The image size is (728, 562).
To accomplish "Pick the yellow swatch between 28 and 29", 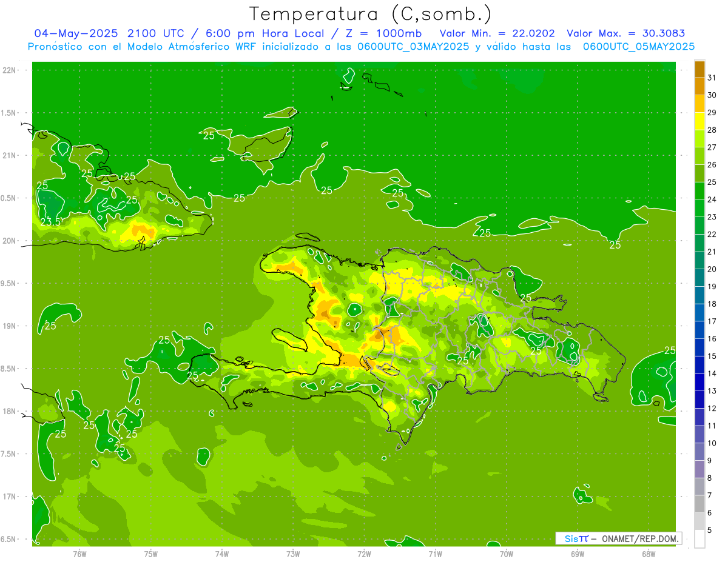I will 699,121.
